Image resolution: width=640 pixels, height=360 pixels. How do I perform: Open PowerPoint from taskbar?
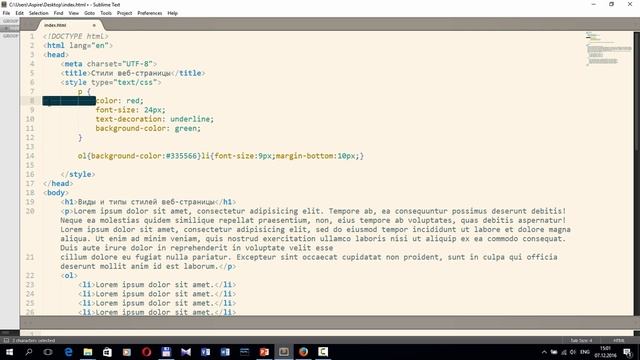pos(264,352)
